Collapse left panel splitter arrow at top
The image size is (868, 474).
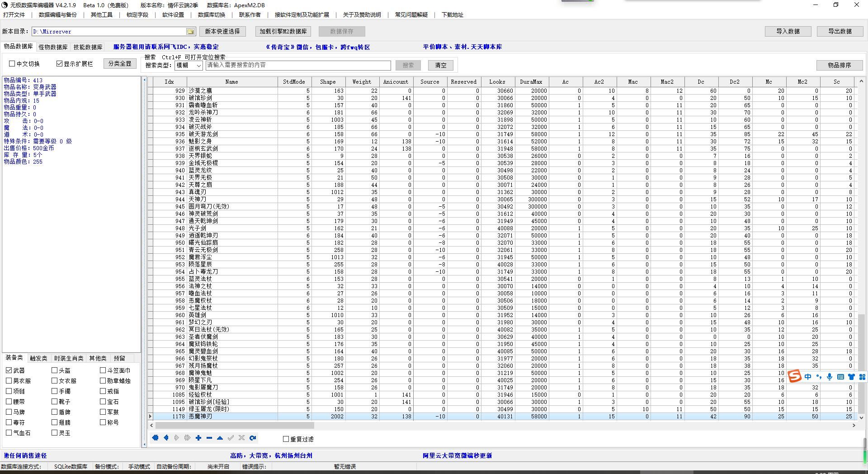tap(145, 80)
